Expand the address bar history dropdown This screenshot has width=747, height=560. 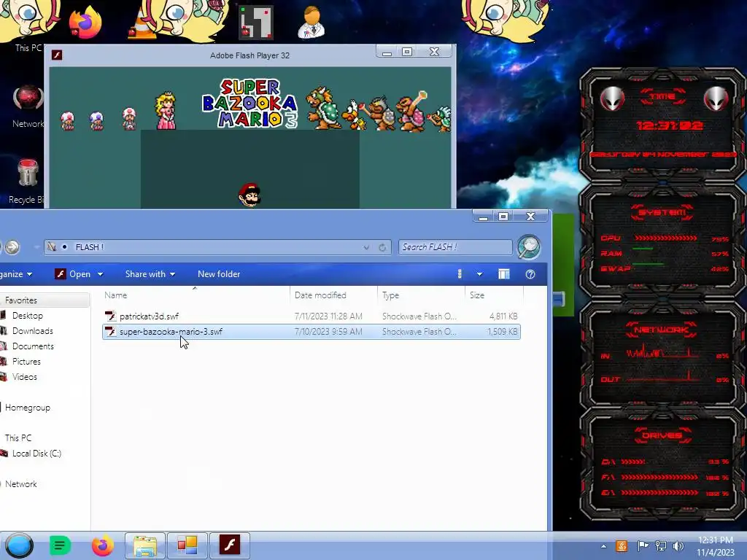(x=366, y=248)
